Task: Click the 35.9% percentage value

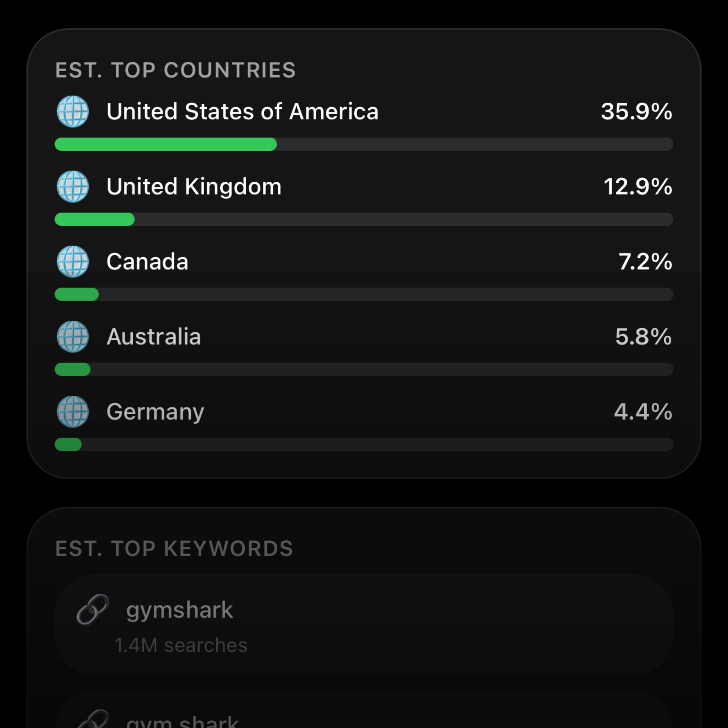Action: pos(636,111)
